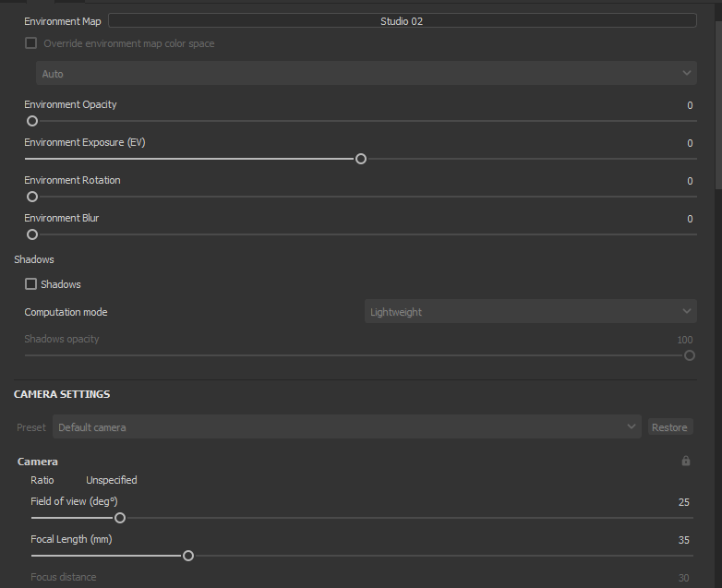This screenshot has height=588, width=722.
Task: Open the Default camera preset dropdown
Action: (347, 427)
